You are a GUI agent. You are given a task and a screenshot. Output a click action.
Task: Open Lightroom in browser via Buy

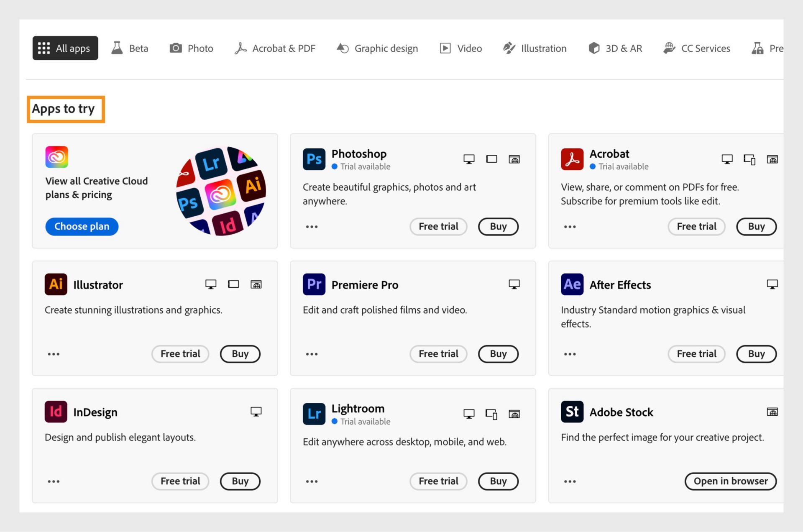pos(499,481)
